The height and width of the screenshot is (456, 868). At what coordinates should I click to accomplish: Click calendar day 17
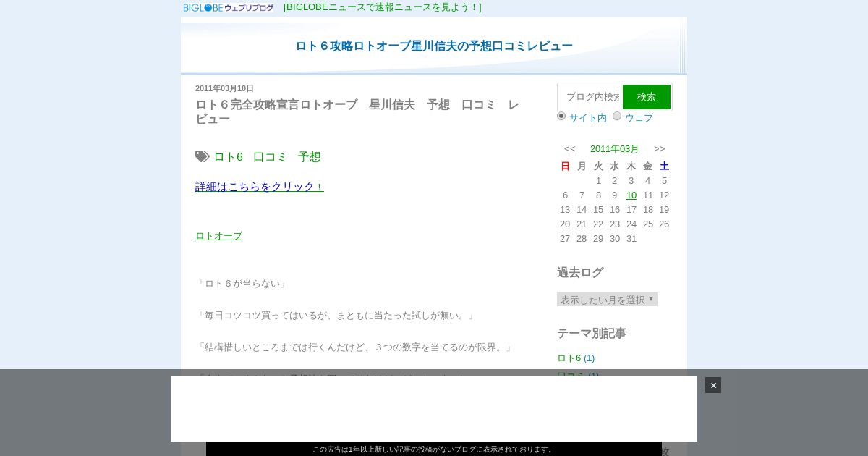[x=631, y=210]
